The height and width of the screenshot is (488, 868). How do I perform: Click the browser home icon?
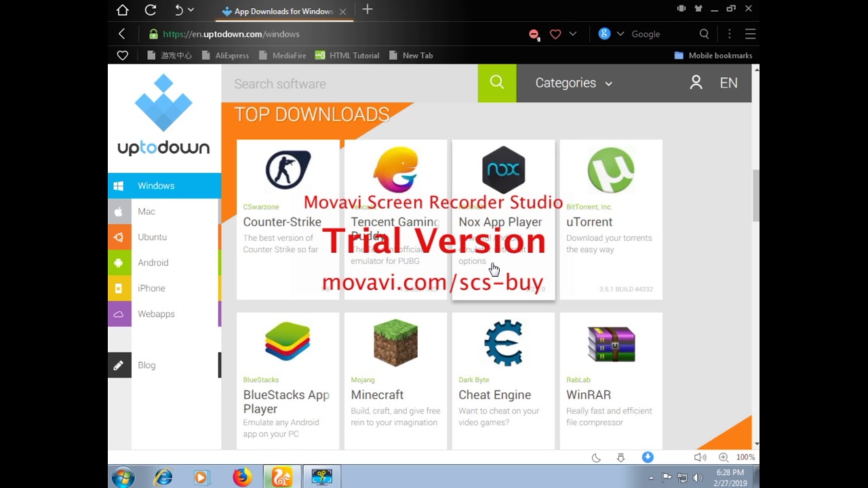click(x=122, y=10)
